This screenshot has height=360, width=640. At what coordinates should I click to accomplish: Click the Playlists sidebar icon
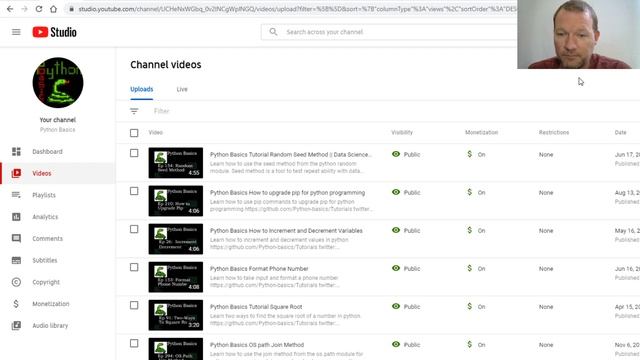tap(16, 195)
